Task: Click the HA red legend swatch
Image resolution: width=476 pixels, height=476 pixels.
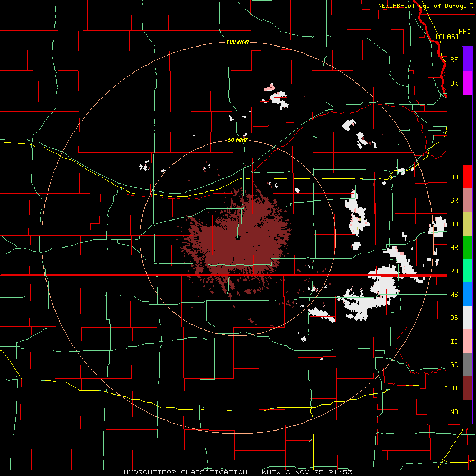Action: (x=467, y=177)
